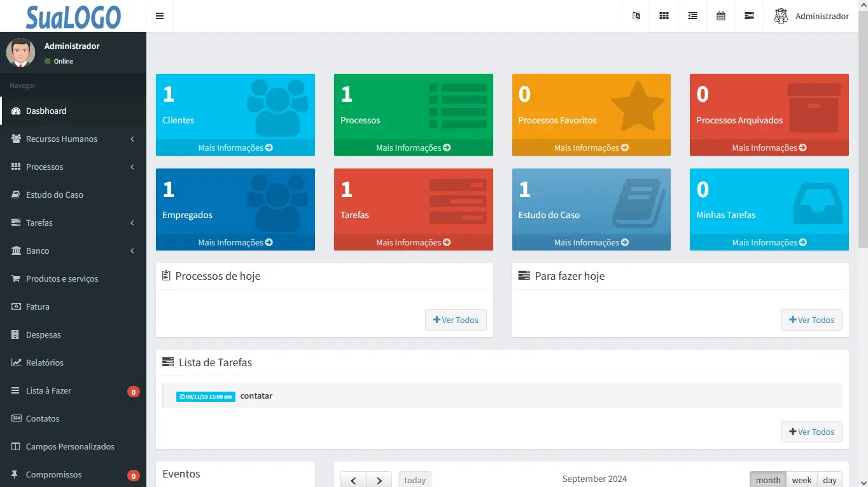Click the Fatura money icon in sidebar
868x487 pixels.
[x=16, y=306]
